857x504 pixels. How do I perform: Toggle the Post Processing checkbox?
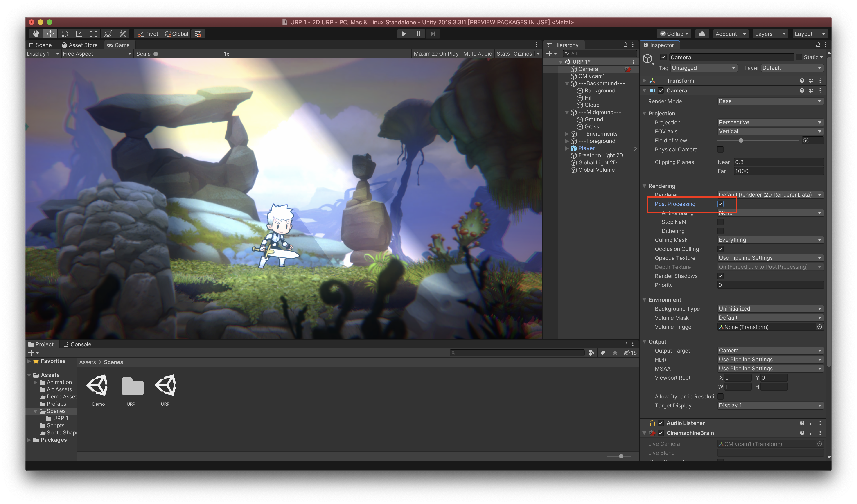[720, 204]
